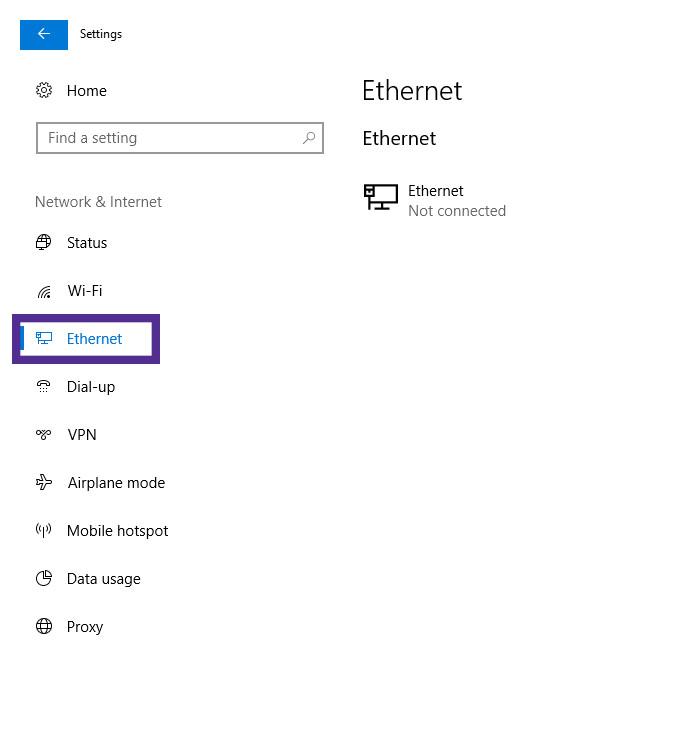Click the Ethernet monitor icon in sidebar
The width and height of the screenshot is (677, 744).
point(44,338)
